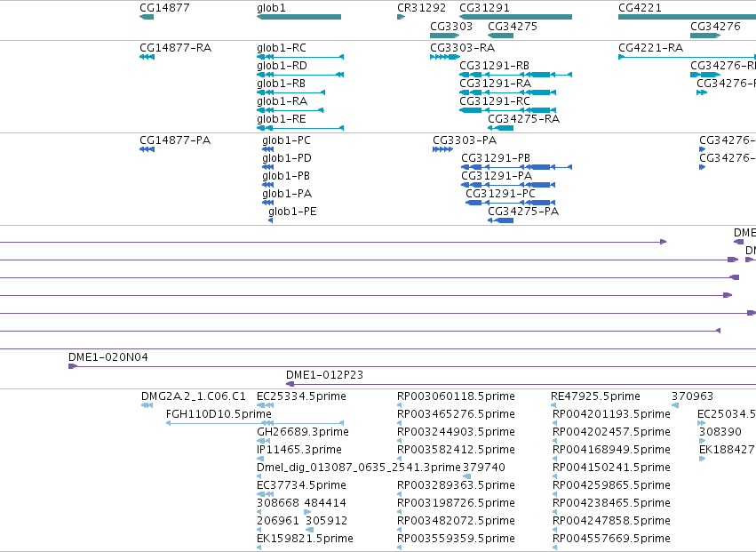Select protein glob1-PC
Viewport: 756px width, 552px height.
(x=286, y=140)
